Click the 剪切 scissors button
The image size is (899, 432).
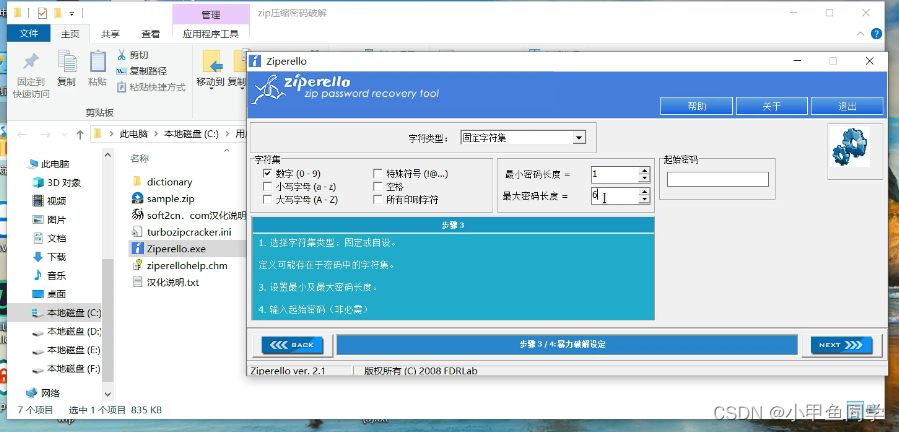pos(133,55)
